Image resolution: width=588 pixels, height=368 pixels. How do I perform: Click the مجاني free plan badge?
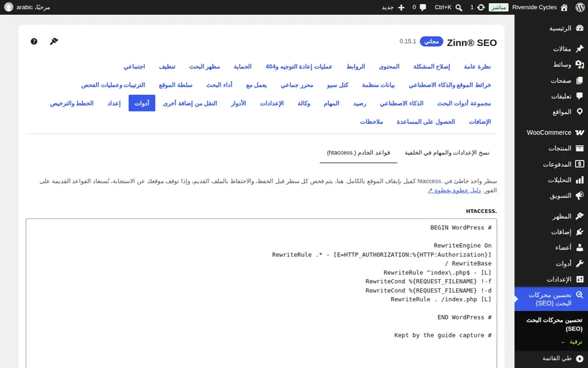[x=432, y=42]
